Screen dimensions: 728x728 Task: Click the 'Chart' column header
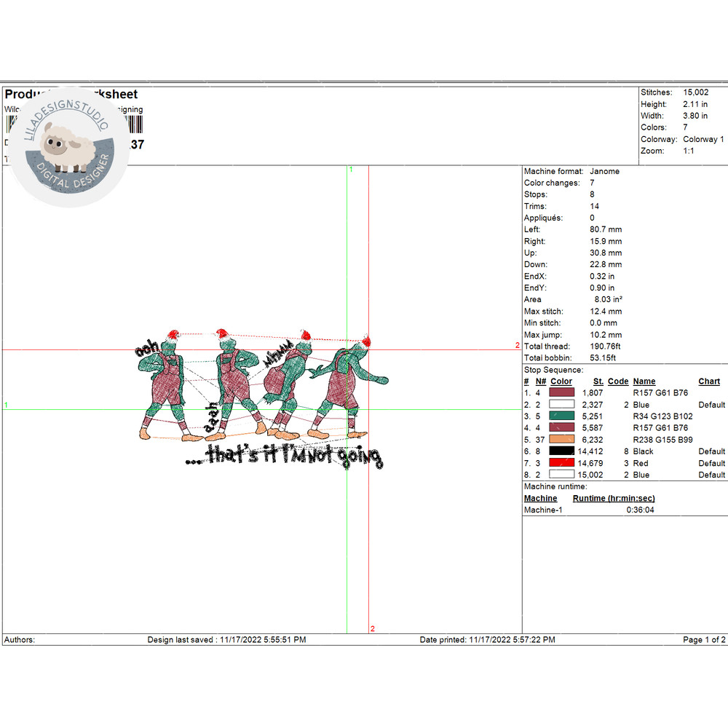point(708,381)
